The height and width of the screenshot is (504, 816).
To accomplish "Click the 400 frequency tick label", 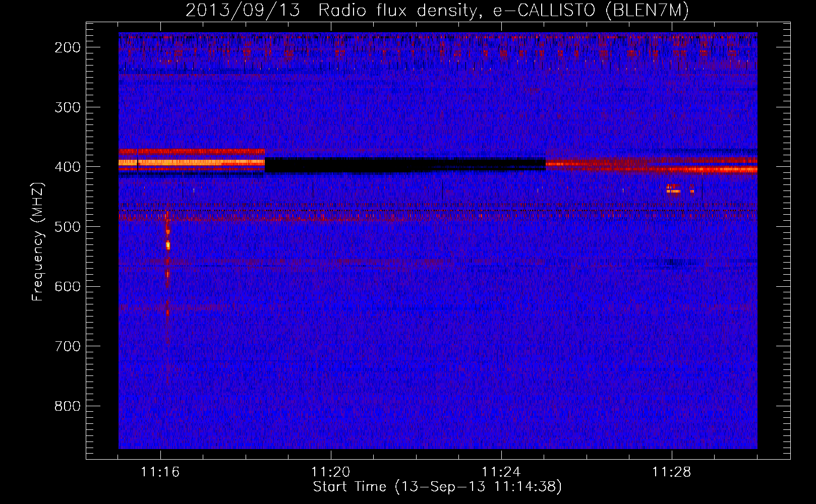I will point(68,167).
